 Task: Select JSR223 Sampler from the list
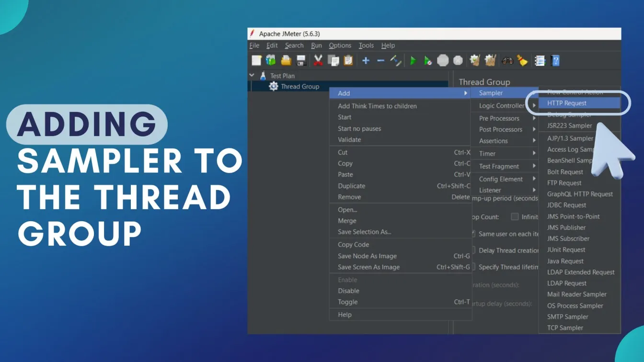pyautogui.click(x=580, y=125)
